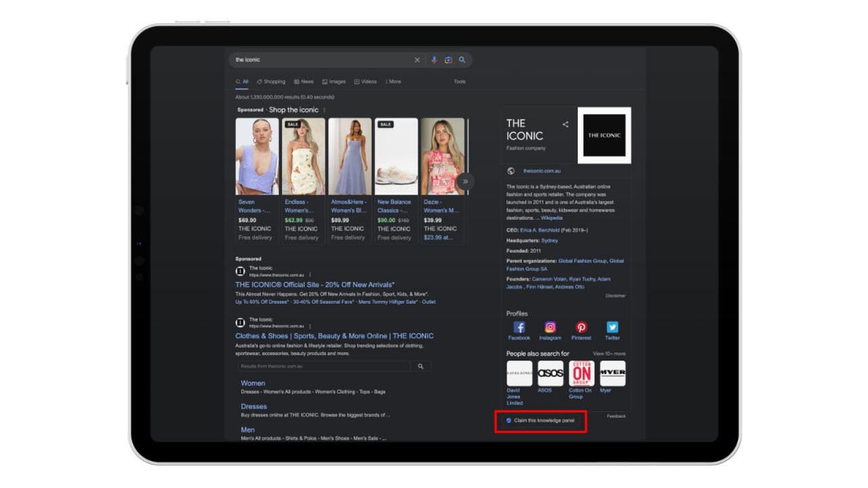Select the All results tab
868x488 pixels.
pyautogui.click(x=242, y=82)
